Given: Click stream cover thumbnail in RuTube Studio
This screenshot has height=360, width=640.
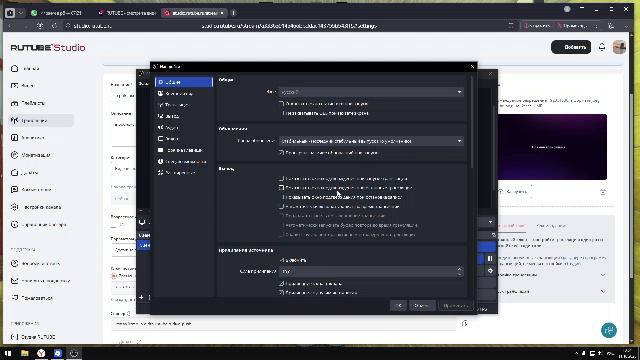Looking at the screenshot, I should coord(552,147).
